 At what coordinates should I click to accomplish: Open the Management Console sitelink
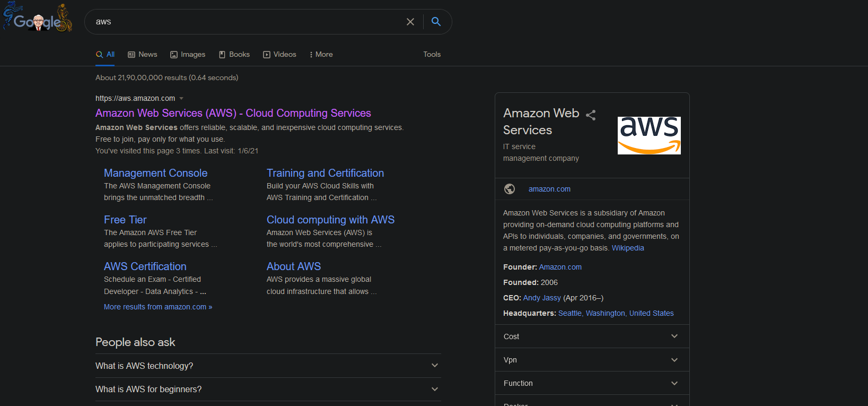point(155,173)
